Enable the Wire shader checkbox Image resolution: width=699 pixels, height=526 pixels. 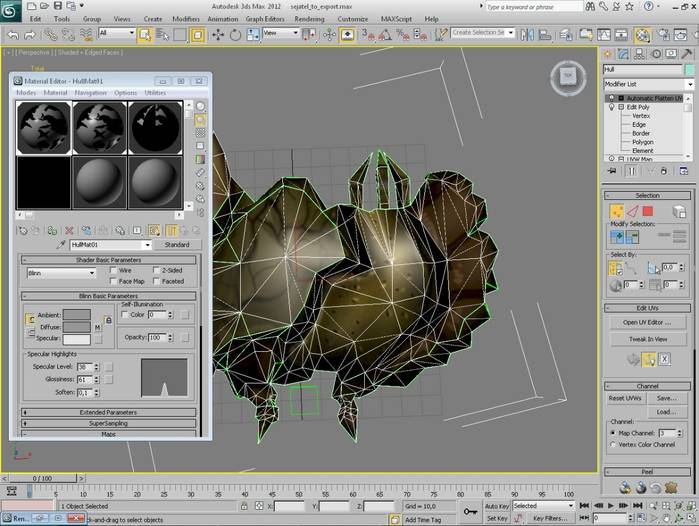[x=114, y=270]
